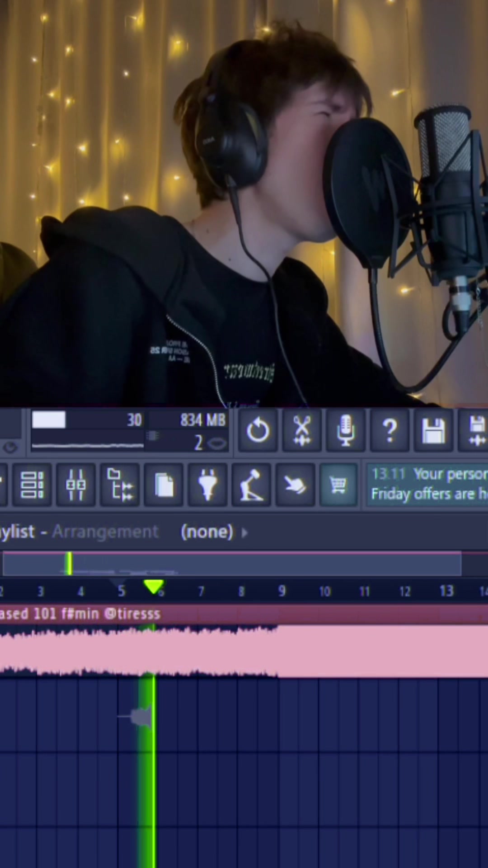Viewport: 488px width, 868px height.
Task: Click the Playlist title label
Action: [17, 532]
